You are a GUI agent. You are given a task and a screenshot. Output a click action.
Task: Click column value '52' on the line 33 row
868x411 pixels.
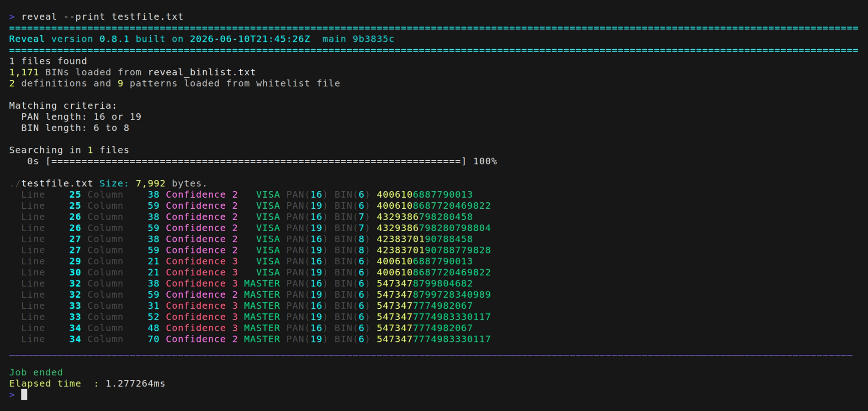pyautogui.click(x=153, y=317)
